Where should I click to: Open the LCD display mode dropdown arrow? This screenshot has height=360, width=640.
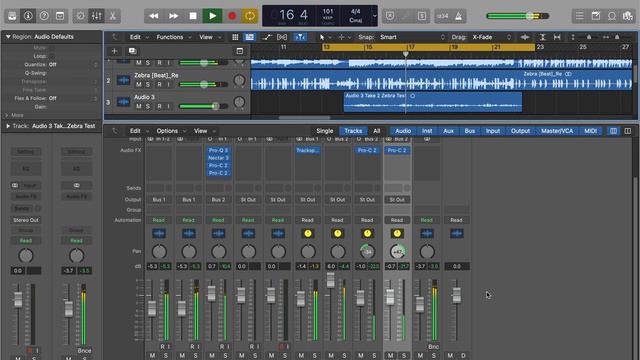(x=374, y=16)
